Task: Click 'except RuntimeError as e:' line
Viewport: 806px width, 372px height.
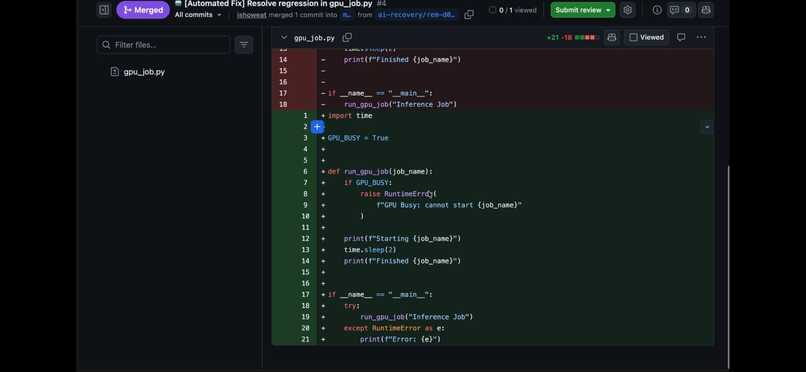Action: tap(394, 328)
